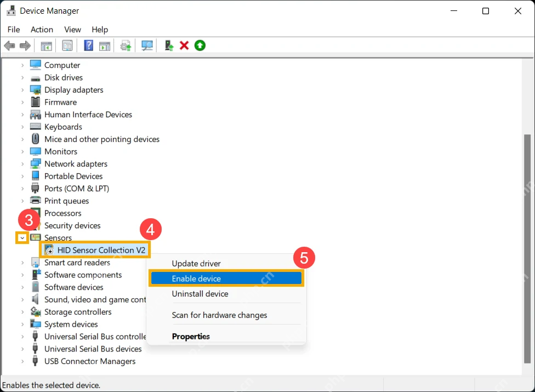Select the Network adapters icon
This screenshot has height=392, width=535.
[x=36, y=164]
